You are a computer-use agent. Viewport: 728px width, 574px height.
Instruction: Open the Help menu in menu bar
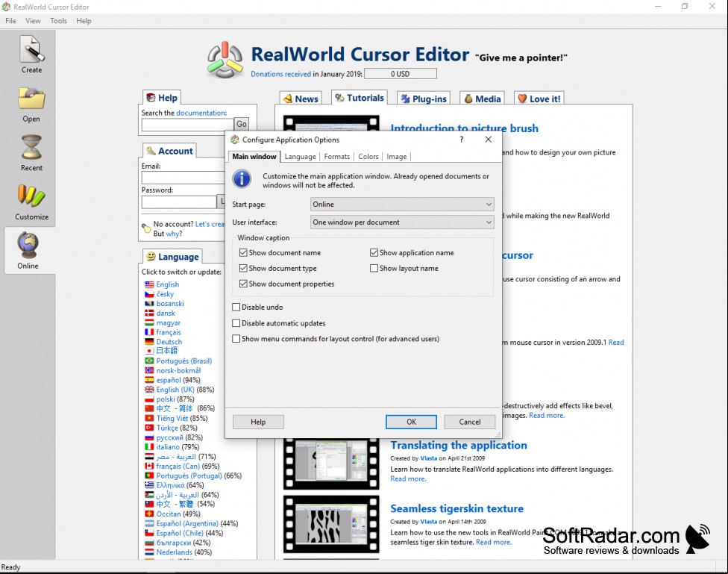point(84,21)
